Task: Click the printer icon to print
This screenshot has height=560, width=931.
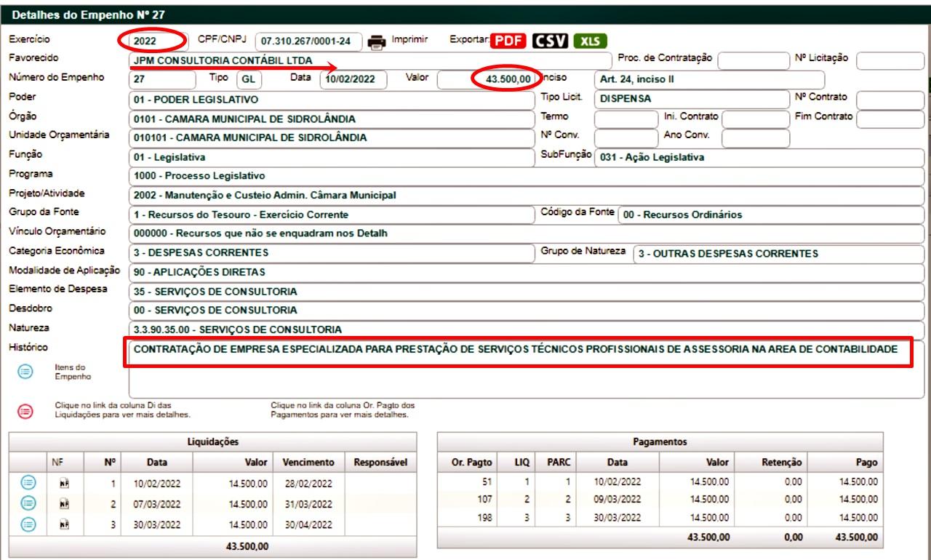Action: coord(376,42)
